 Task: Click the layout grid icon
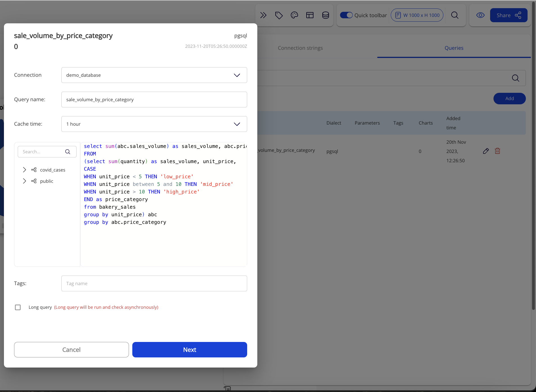pos(310,15)
